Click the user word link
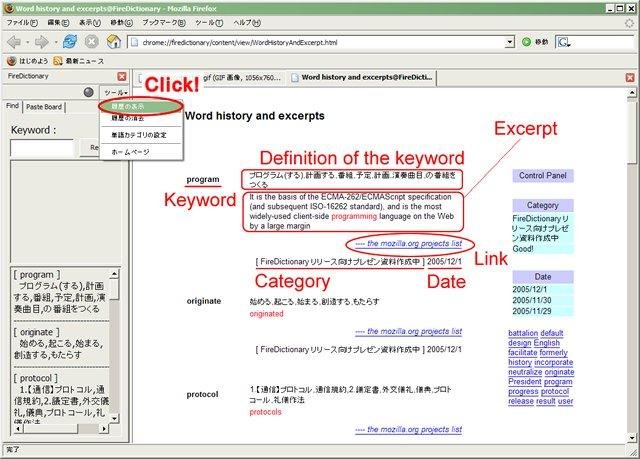640x459 pixels. (565, 401)
